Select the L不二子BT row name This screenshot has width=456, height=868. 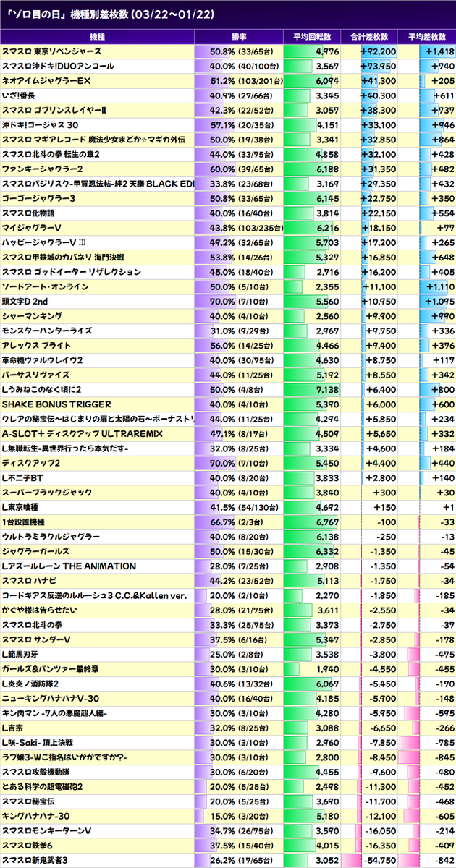(22, 478)
